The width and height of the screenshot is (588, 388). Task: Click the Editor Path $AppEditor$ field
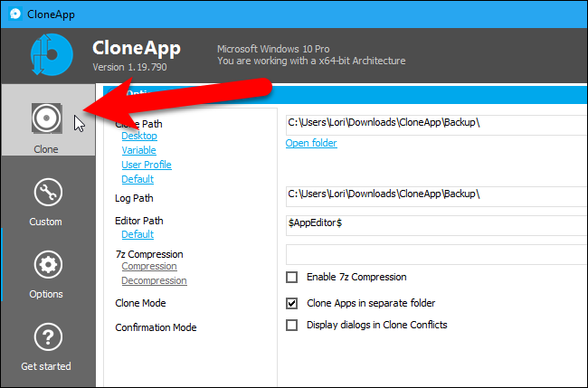[437, 226]
